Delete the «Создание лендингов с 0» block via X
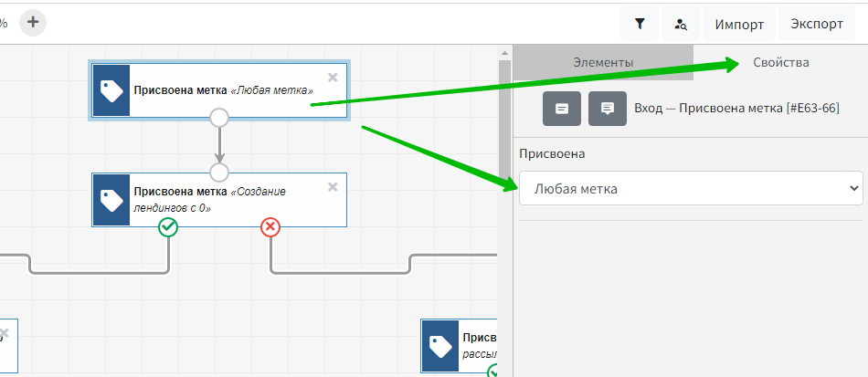Screen dimensions: 868x377 (333, 187)
